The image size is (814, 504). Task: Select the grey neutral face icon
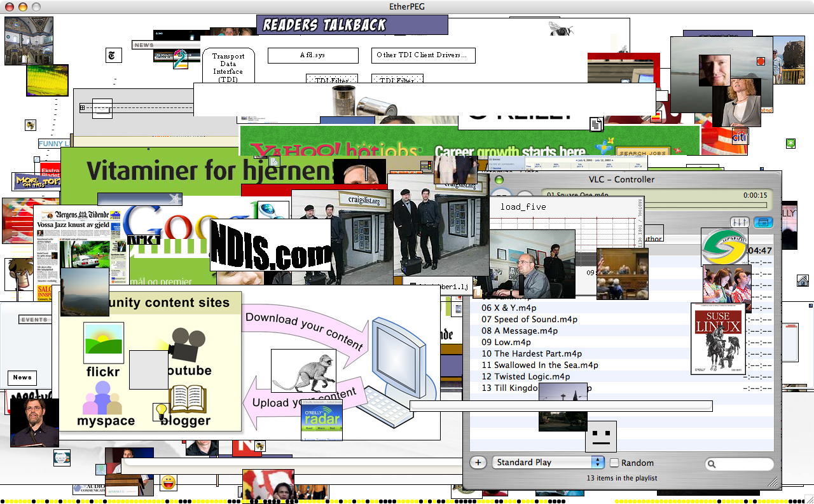point(601,436)
